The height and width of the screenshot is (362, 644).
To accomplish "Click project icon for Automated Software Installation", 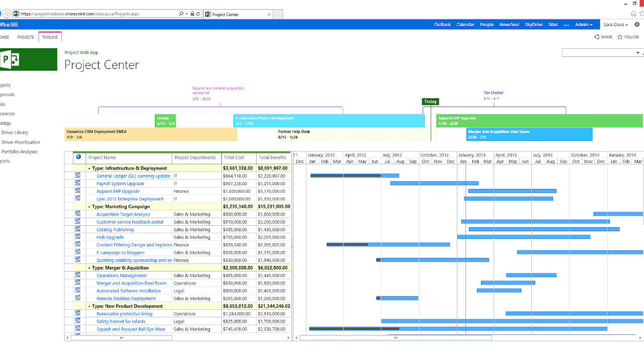I will click(x=78, y=290).
